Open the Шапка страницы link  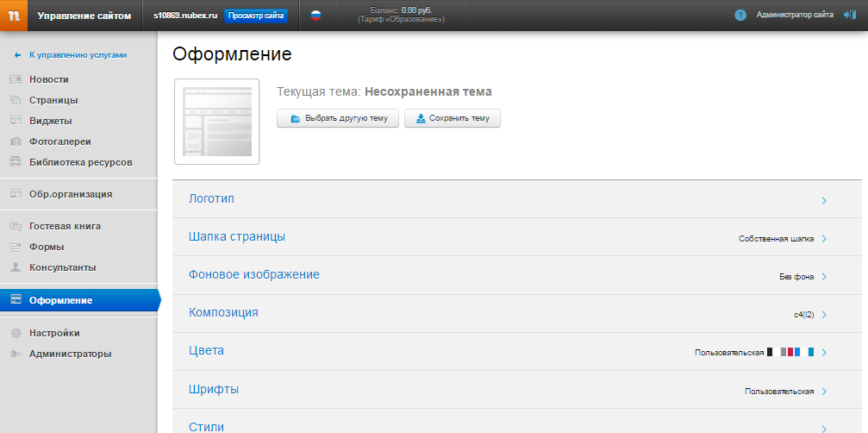coord(237,236)
